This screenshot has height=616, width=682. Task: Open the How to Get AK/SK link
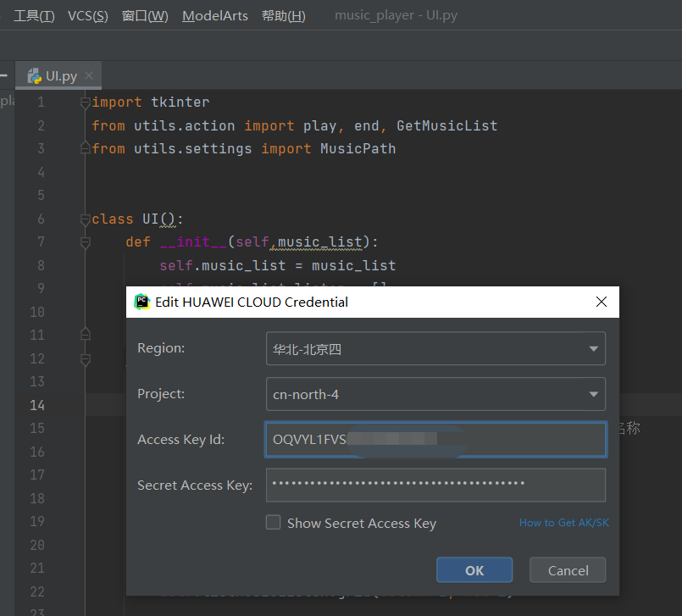(564, 523)
